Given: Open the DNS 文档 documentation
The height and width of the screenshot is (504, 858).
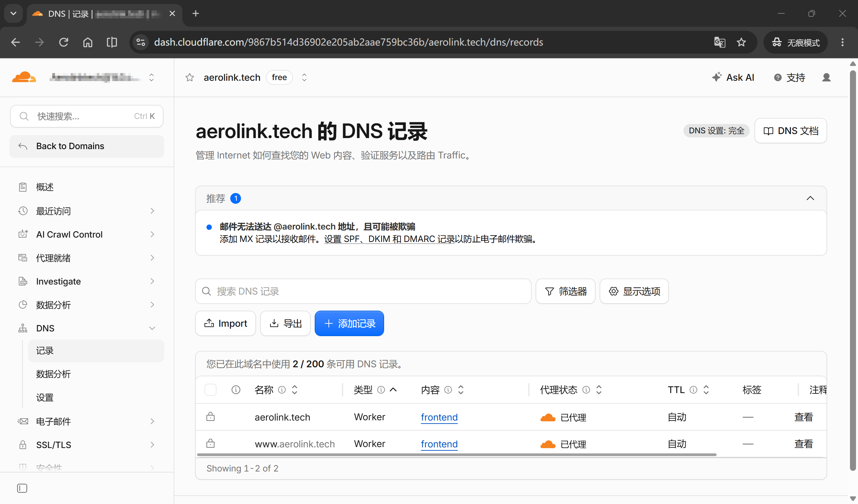Looking at the screenshot, I should 791,131.
